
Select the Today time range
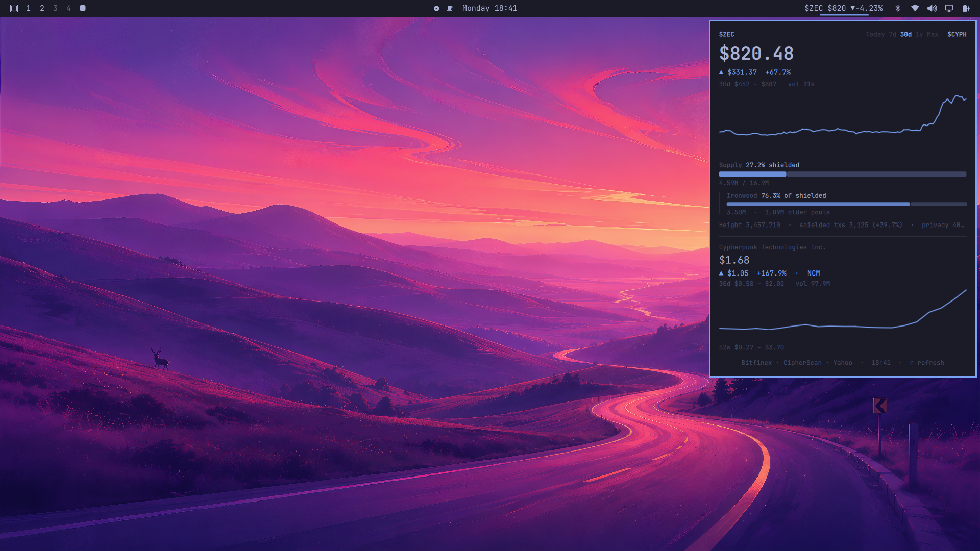(x=875, y=34)
